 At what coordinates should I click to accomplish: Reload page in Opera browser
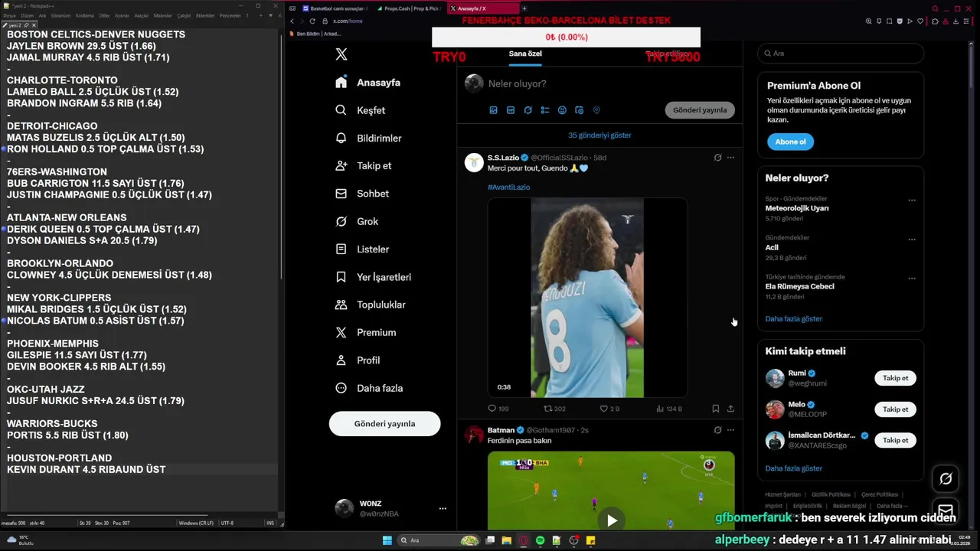point(312,21)
